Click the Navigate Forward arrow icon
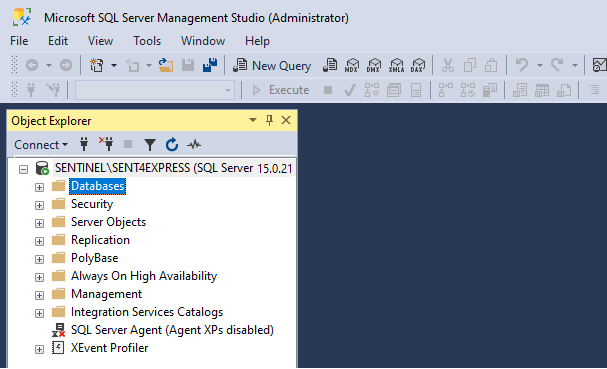The height and width of the screenshot is (369, 607). (x=66, y=65)
